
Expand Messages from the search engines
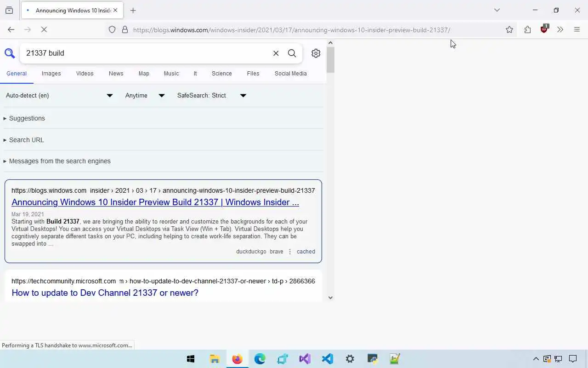(x=57, y=161)
